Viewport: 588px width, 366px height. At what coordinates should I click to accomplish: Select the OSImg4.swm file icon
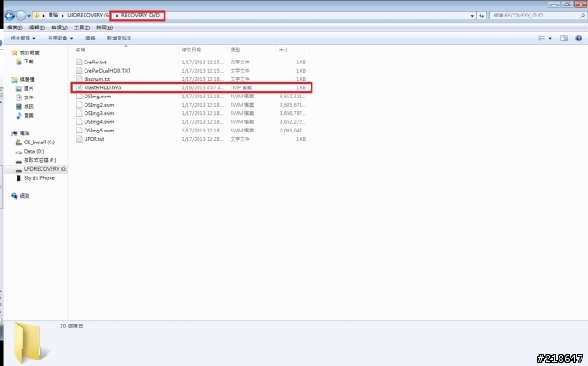pyautogui.click(x=79, y=122)
